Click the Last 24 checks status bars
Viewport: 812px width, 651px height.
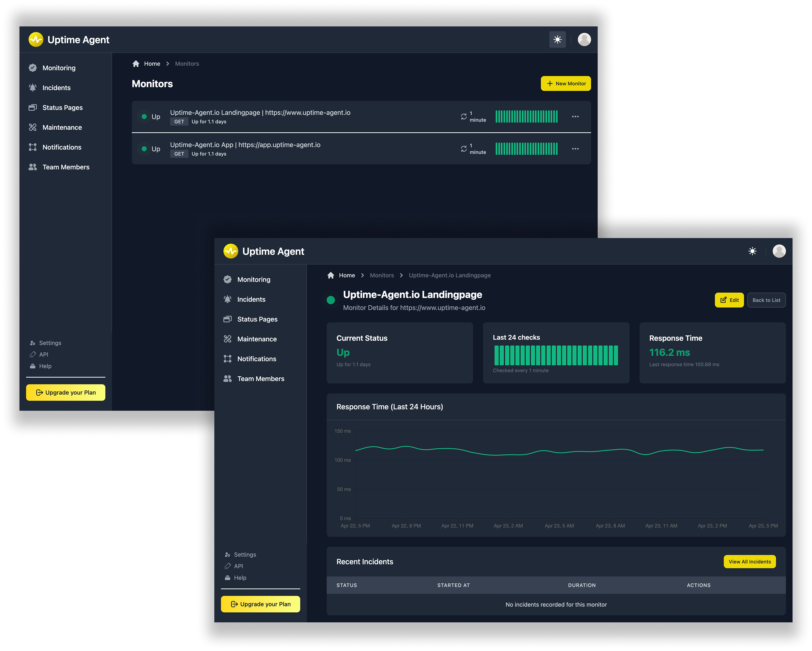[x=556, y=356]
